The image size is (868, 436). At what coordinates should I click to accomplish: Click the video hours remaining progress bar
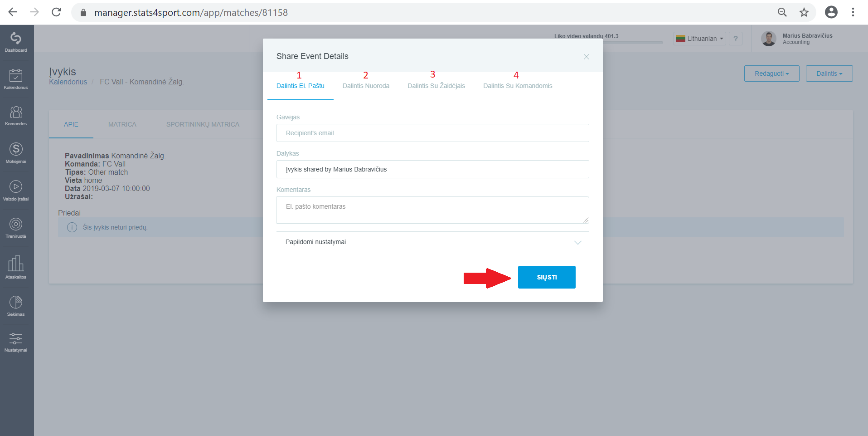[x=608, y=43]
